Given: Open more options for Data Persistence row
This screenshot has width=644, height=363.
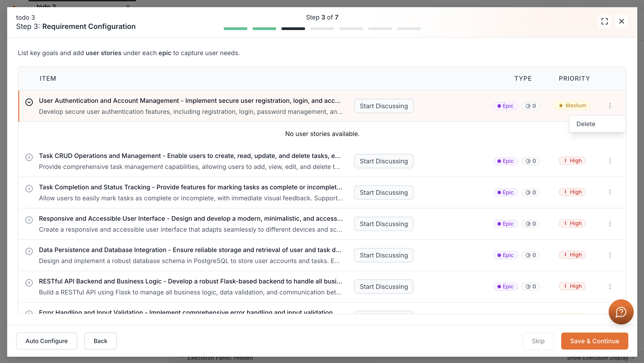Looking at the screenshot, I should (610, 255).
